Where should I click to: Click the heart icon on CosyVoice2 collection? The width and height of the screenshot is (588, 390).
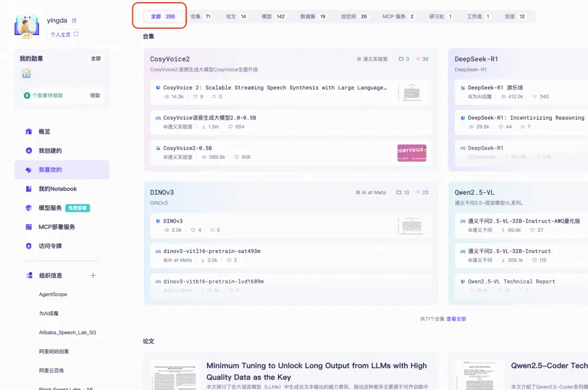(418, 59)
